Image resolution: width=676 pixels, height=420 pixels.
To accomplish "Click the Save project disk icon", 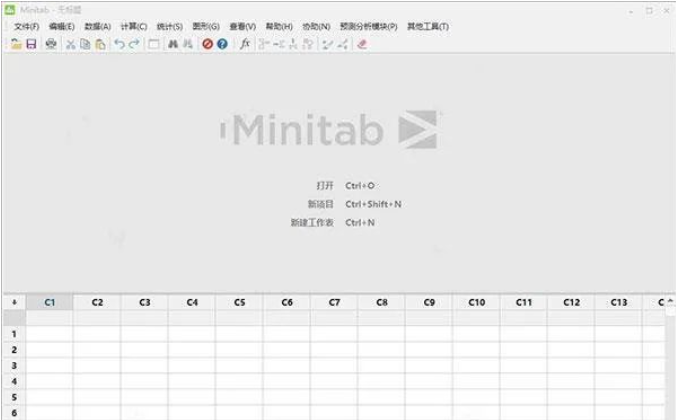I will tap(31, 44).
